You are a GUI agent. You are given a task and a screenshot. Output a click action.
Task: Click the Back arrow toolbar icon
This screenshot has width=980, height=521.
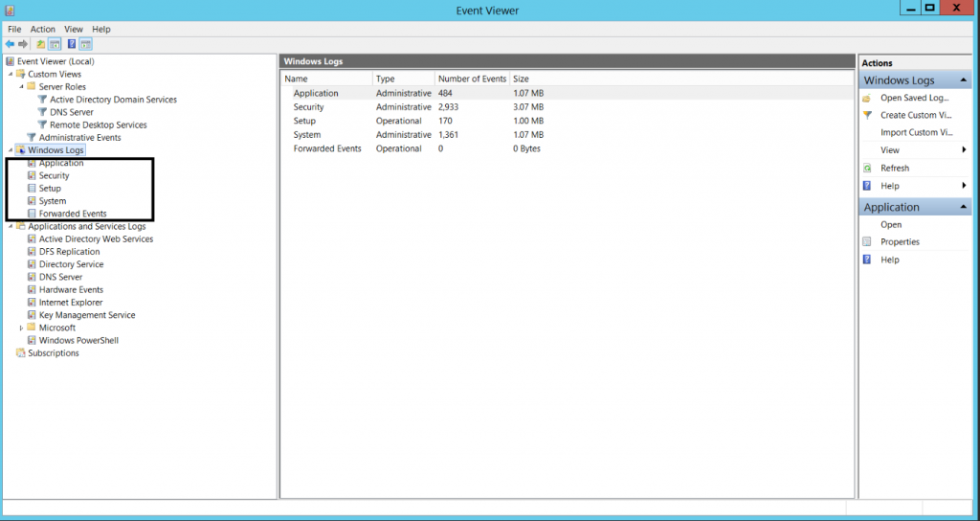click(x=10, y=44)
